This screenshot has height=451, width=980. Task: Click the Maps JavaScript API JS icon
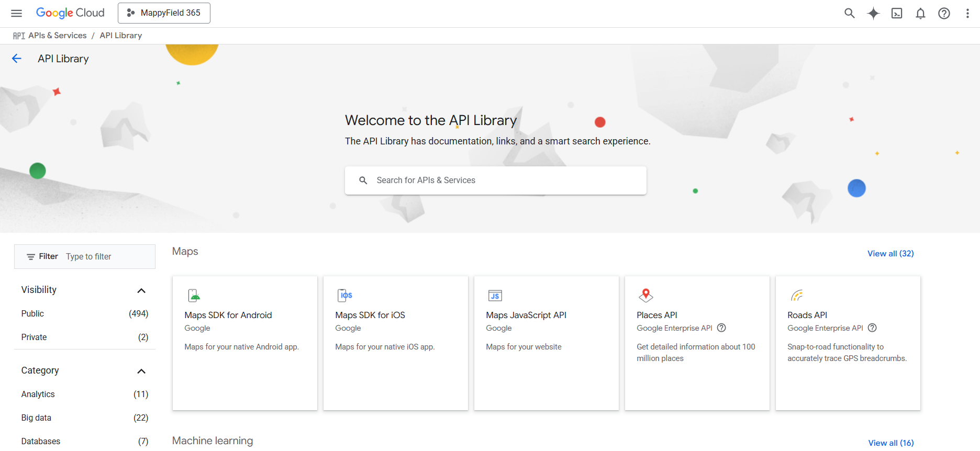[x=495, y=296]
